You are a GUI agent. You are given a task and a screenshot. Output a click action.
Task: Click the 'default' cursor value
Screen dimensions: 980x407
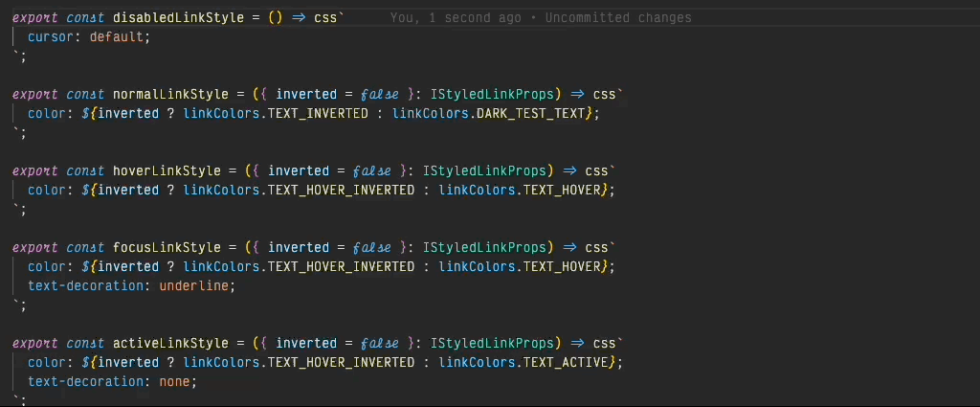coord(116,37)
